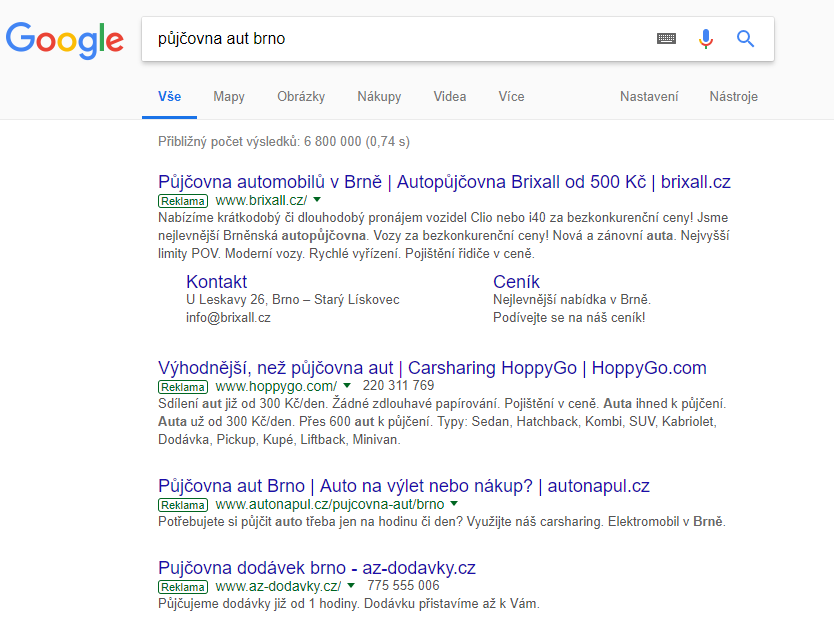
Task: Open the Nastavení menu
Action: click(649, 96)
